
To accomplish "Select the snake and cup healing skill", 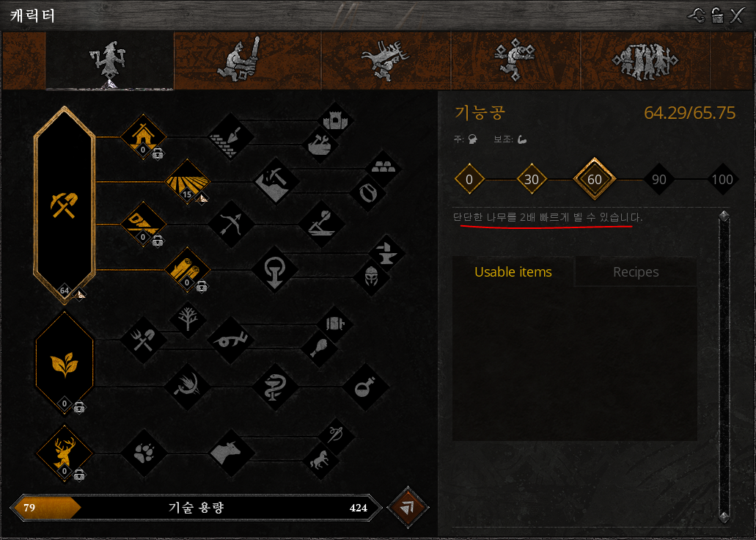I will tap(275, 387).
